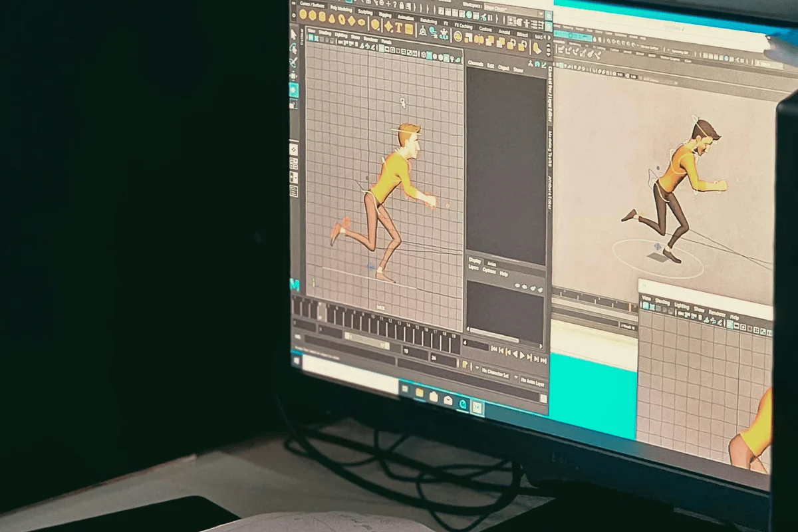The image size is (798, 532).
Task: Click the highlighted Rotate tool in toolbox
Action: [294, 90]
